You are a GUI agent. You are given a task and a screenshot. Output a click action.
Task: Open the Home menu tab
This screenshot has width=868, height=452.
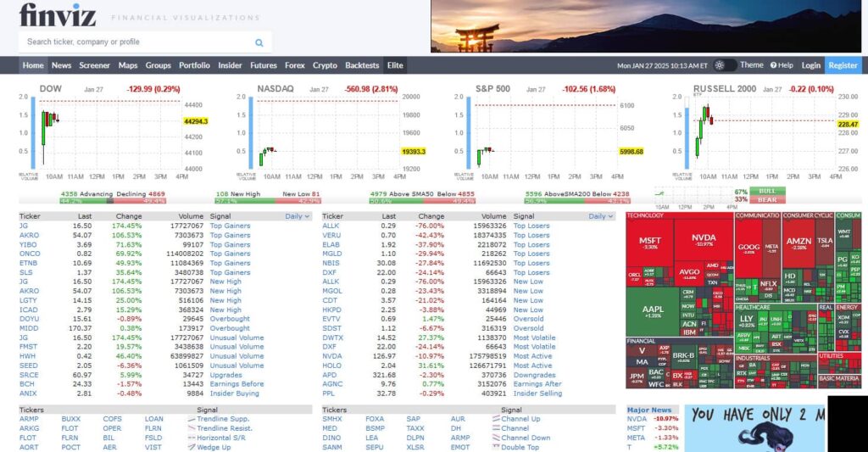coord(33,65)
